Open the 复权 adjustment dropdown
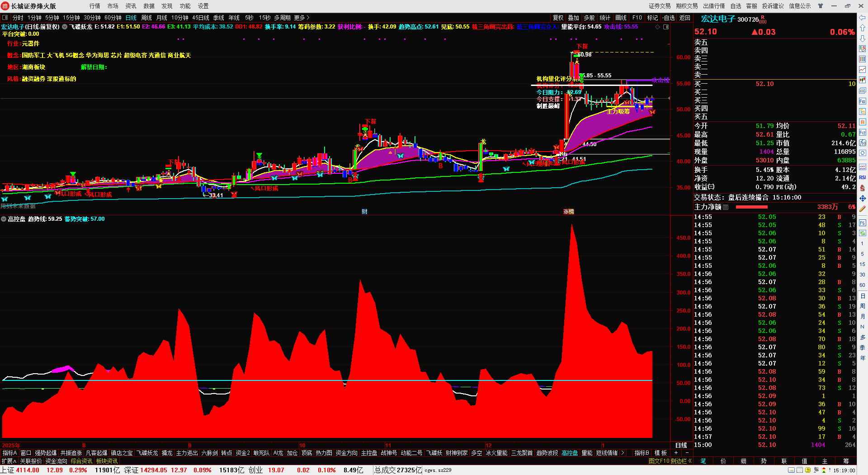This screenshot has height=475, width=868. [x=558, y=18]
